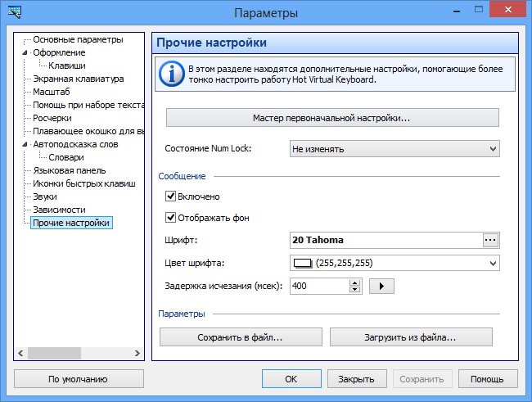Click the blue info icon
The image size is (532, 402).
pos(172,74)
